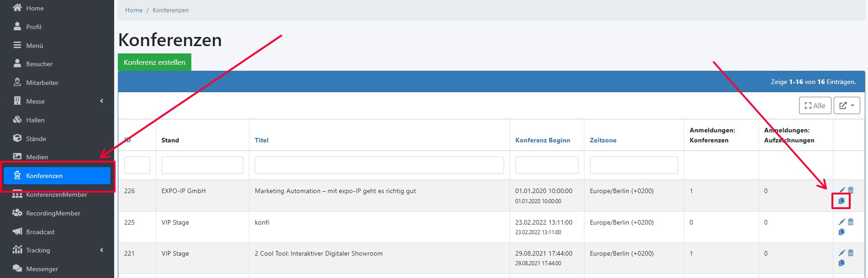Image resolution: width=868 pixels, height=278 pixels.
Task: Go to Broadcast in the sidebar
Action: [x=40, y=232]
